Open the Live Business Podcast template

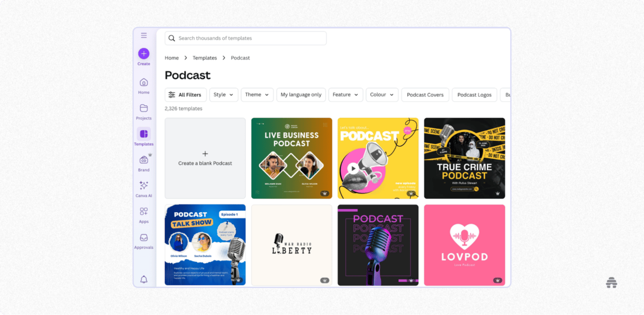coord(292,158)
